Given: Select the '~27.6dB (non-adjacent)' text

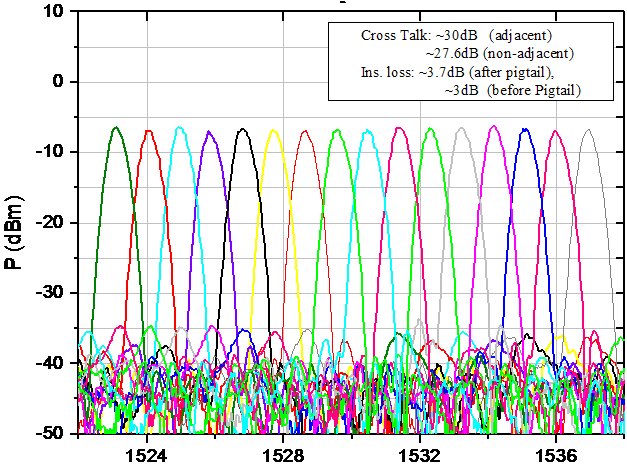Looking at the screenshot, I should coord(498,53).
